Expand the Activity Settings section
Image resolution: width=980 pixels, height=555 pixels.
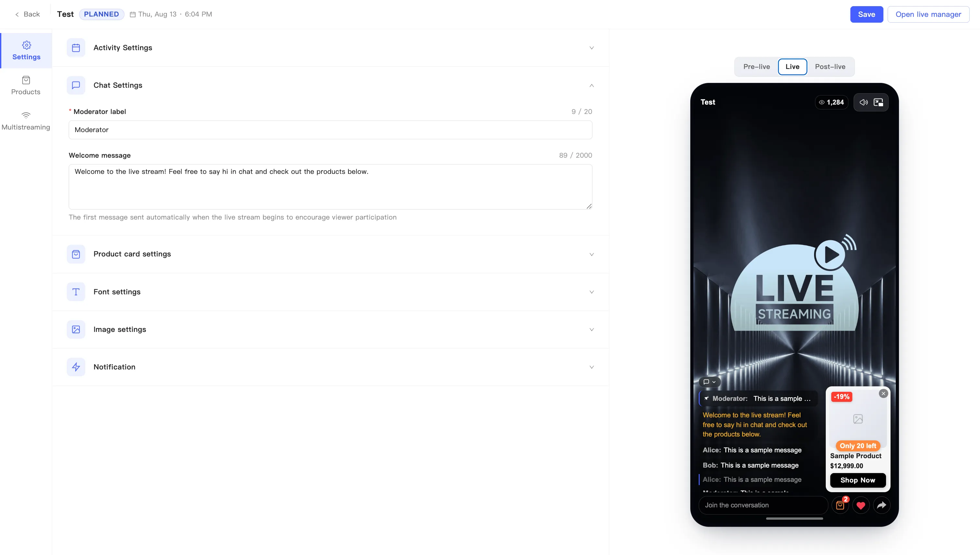592,48
